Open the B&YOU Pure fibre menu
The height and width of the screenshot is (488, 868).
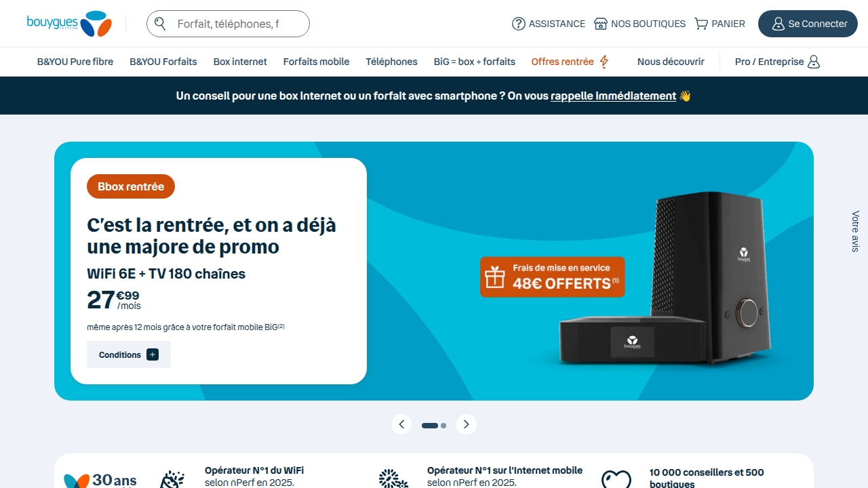coord(75,62)
